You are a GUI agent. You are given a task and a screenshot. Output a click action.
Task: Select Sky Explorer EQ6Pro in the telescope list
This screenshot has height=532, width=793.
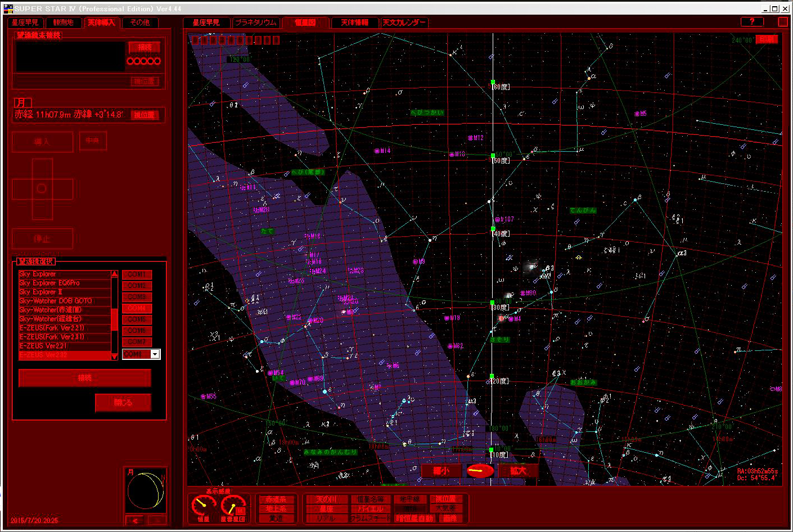[x=65, y=283]
